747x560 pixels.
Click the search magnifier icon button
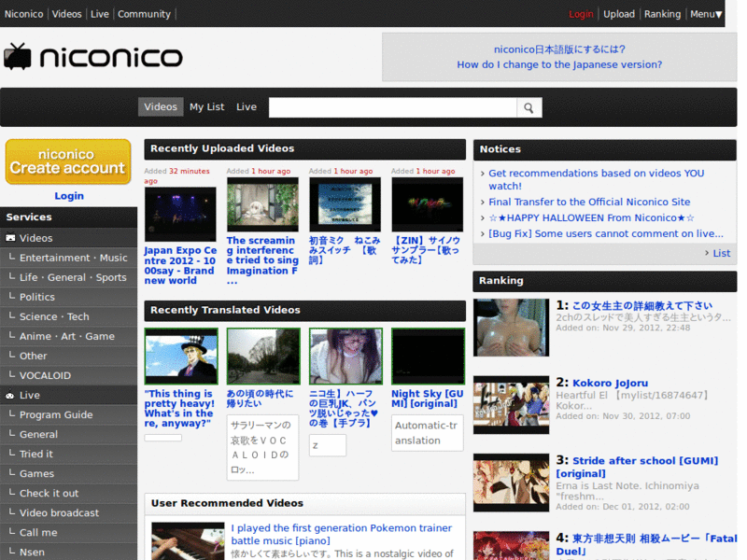pyautogui.click(x=529, y=107)
